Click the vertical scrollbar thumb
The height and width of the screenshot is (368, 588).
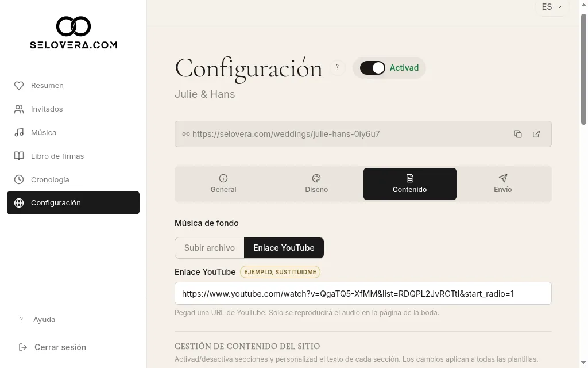point(583,69)
